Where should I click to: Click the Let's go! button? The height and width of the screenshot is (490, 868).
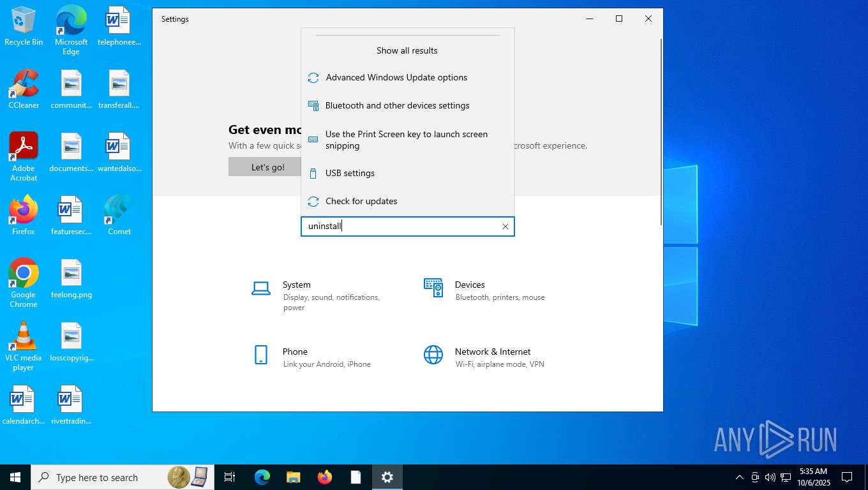pos(268,167)
